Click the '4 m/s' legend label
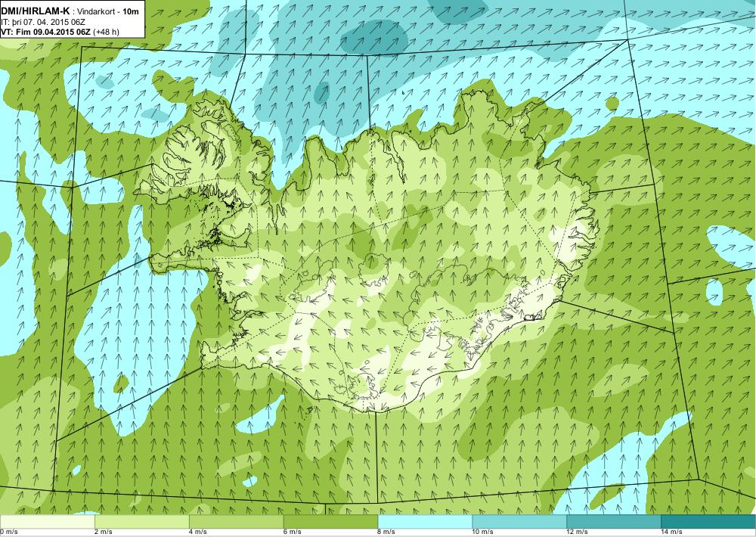 point(198,532)
